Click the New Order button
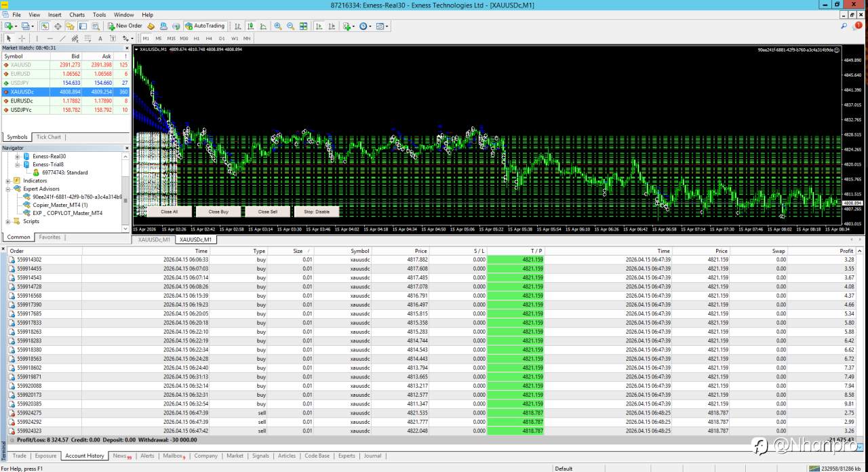Image resolution: width=868 pixels, height=472 pixels. coord(125,26)
